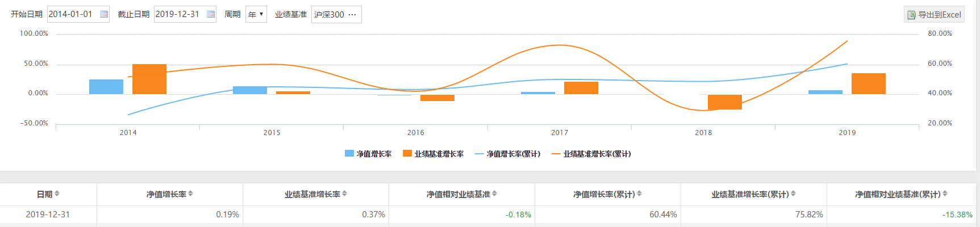Image resolution: width=980 pixels, height=227 pixels.
Task: Sort by 净值增长率 column arrows
Action: (190, 194)
